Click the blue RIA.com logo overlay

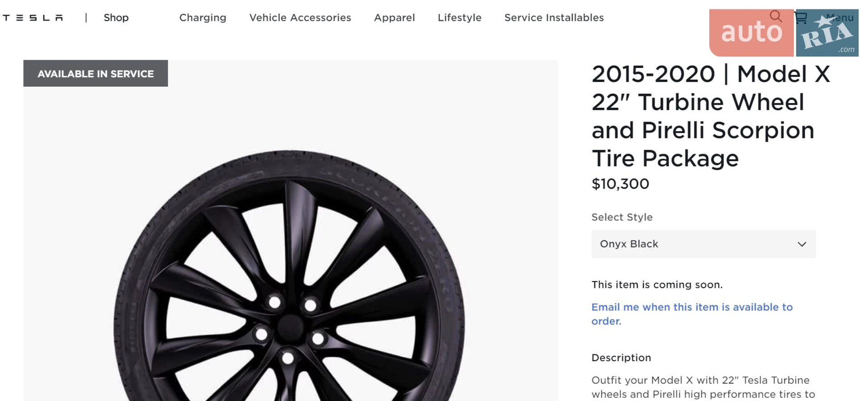click(x=827, y=33)
